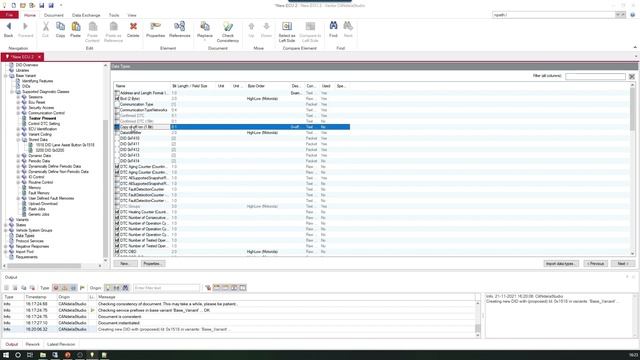The width and height of the screenshot is (640, 360).
Task: Click the new document icon in quick access bar
Action: [x=13, y=5]
